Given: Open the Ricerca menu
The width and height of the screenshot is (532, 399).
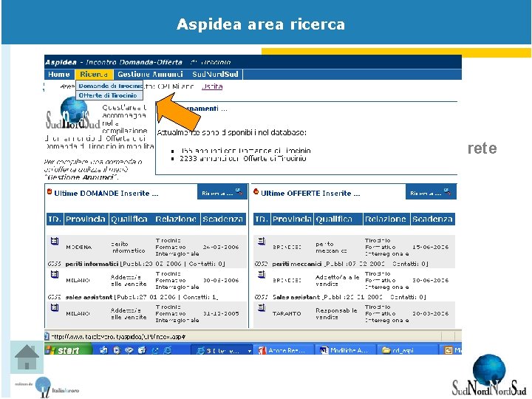Looking at the screenshot, I should 94,75.
